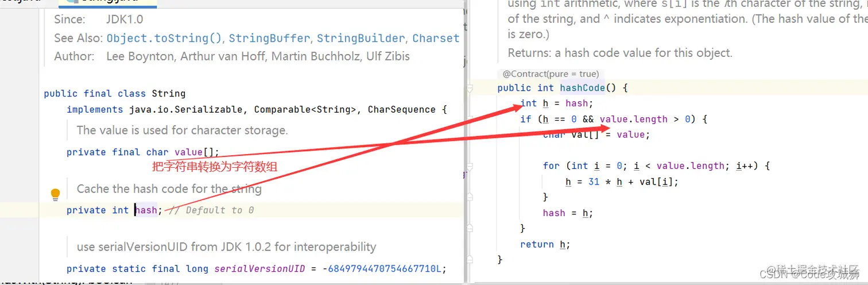This screenshot has width=868, height=285.
Task: Click the '// Default to 0' comment
Action: [211, 210]
